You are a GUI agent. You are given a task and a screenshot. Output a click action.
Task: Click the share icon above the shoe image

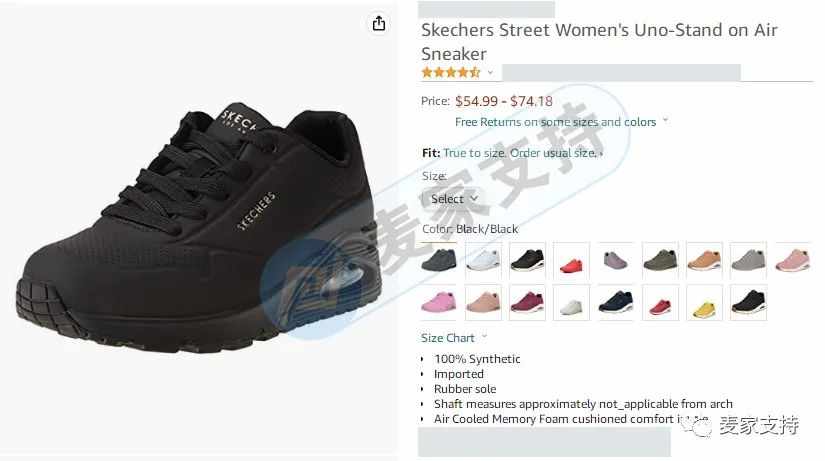379,23
